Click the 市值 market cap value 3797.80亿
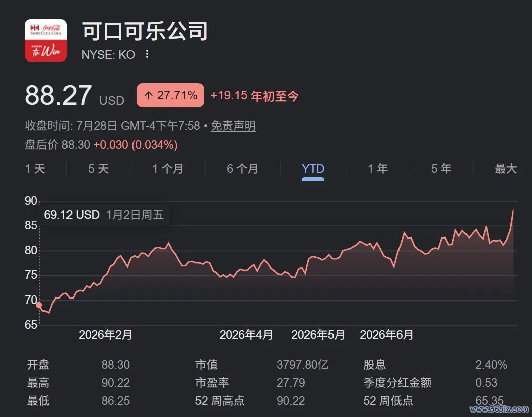The image size is (532, 417). [x=302, y=365]
